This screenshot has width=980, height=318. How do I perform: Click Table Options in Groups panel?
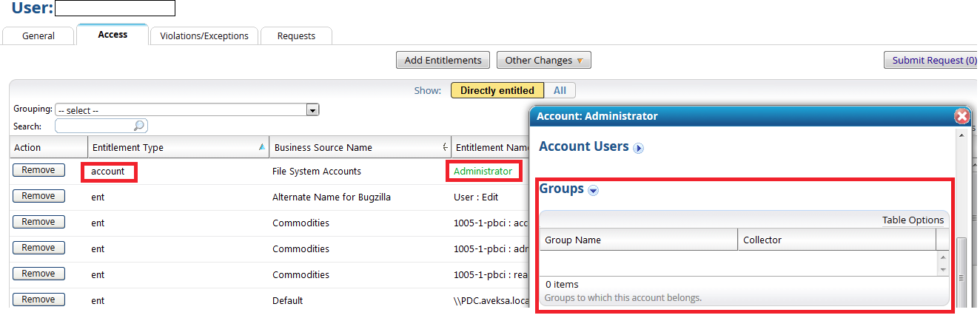click(x=913, y=220)
